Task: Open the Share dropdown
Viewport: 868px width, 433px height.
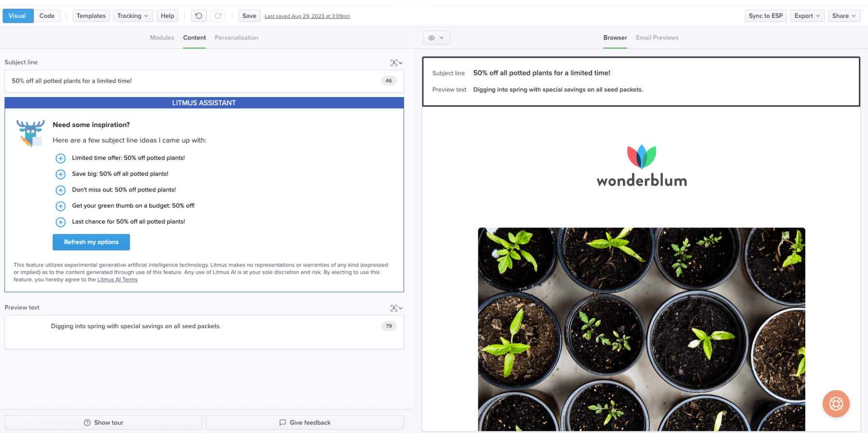Action: (x=844, y=16)
